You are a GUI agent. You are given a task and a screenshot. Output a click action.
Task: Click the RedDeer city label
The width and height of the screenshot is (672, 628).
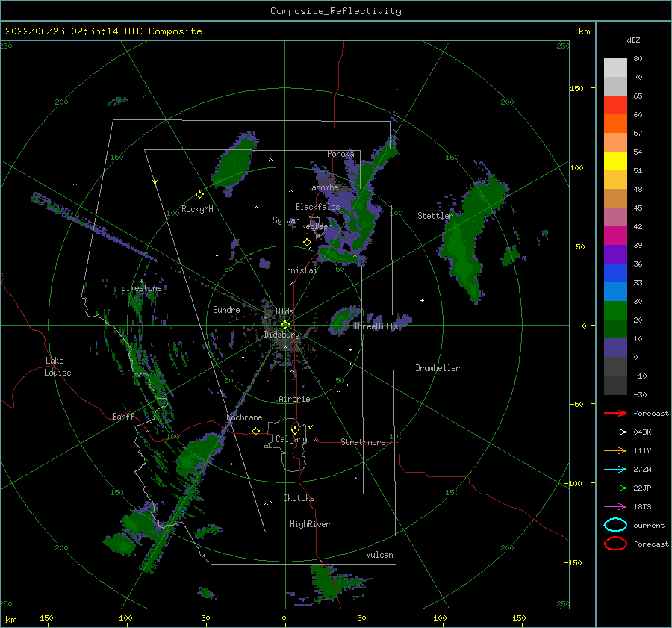pyautogui.click(x=317, y=226)
